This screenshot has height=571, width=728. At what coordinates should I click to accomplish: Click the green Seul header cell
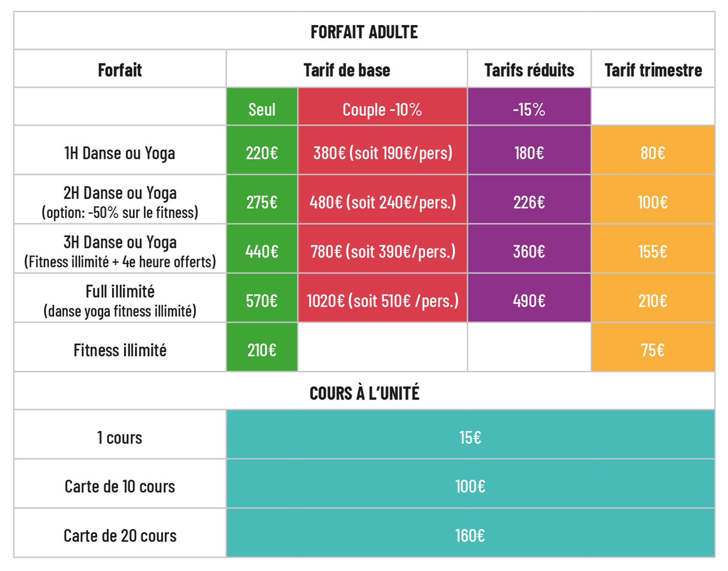pos(262,109)
